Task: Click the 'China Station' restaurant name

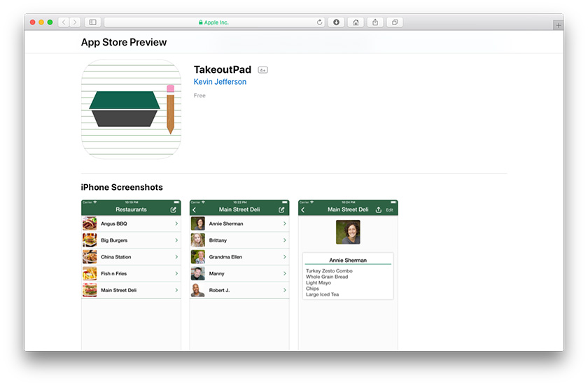Action: coord(116,257)
